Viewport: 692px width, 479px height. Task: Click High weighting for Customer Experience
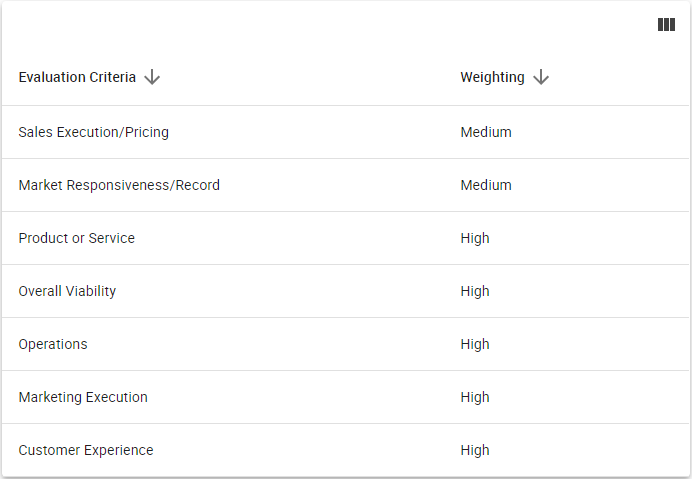tap(475, 450)
